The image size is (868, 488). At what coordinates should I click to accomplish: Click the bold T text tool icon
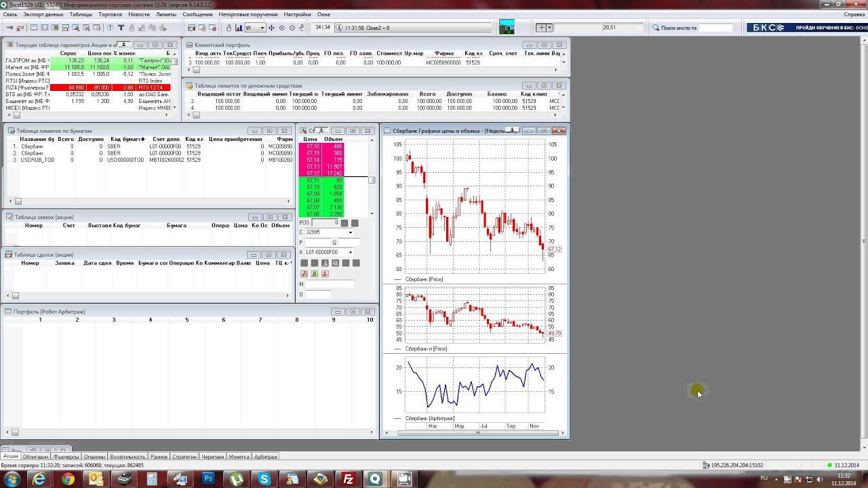[121, 28]
